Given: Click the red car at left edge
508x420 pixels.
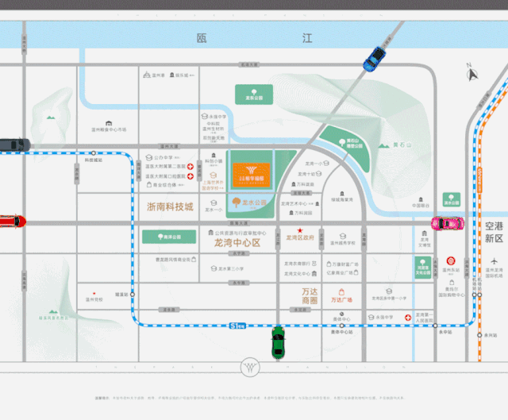Looking at the screenshot, I should [11, 221].
